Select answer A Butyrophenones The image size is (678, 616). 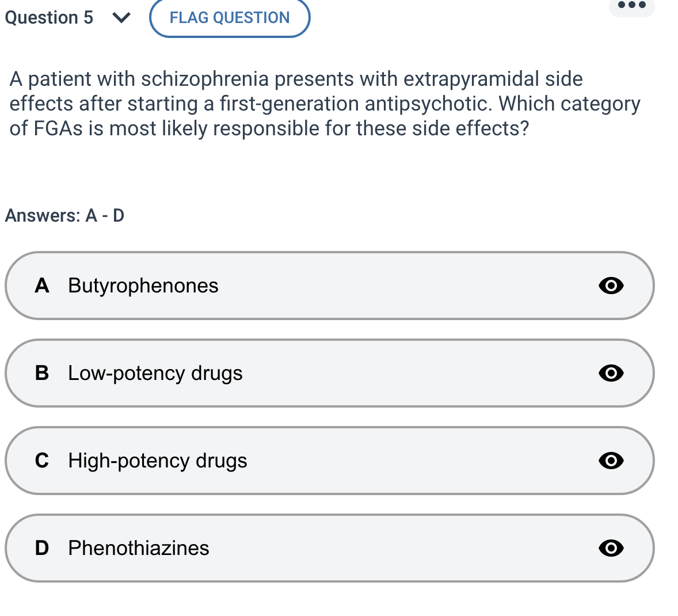click(230, 286)
